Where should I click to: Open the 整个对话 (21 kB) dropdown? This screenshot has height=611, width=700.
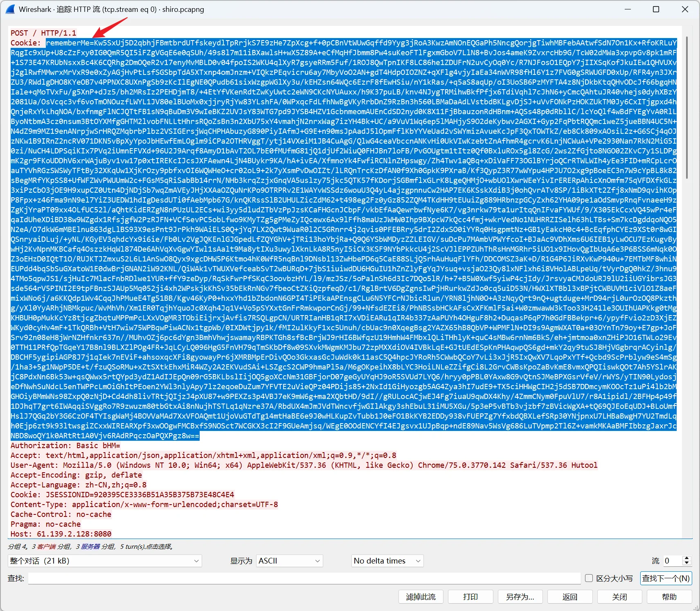105,561
